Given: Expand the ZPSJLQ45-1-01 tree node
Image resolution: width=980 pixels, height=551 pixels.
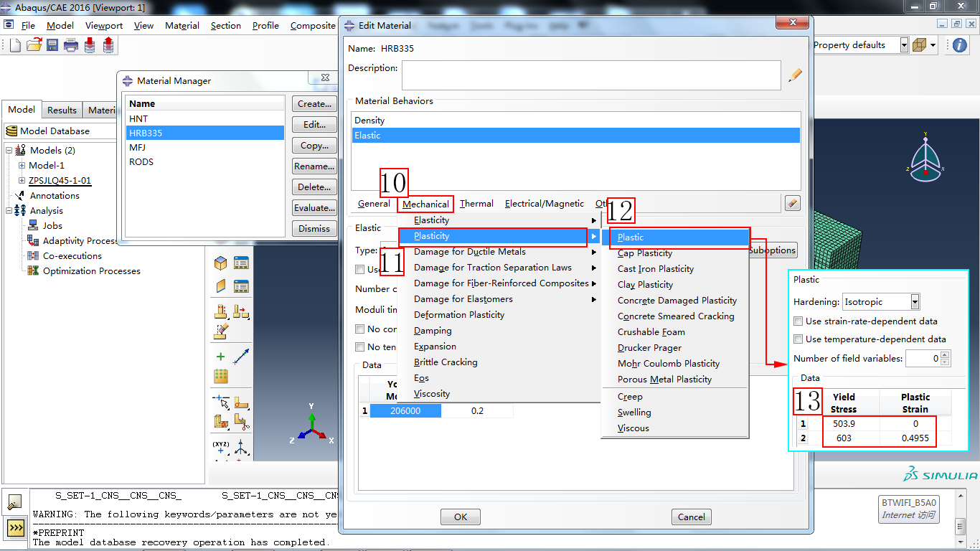Looking at the screenshot, I should tap(22, 181).
